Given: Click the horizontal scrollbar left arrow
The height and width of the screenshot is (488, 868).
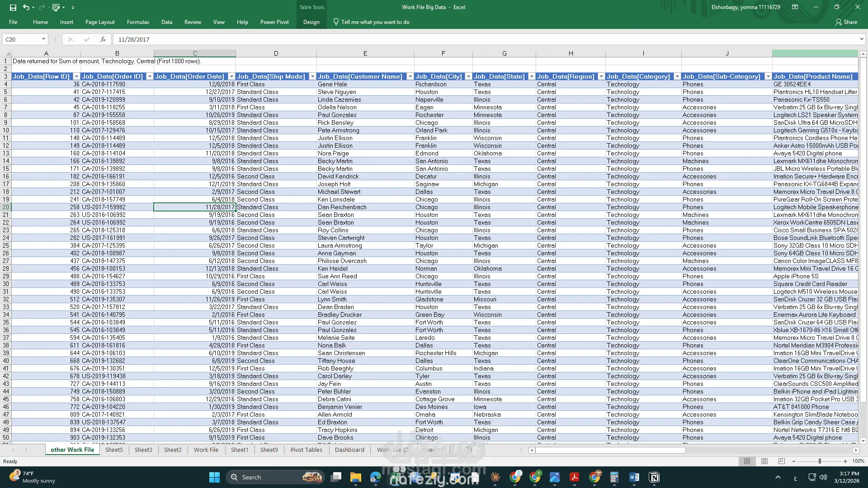Looking at the screenshot, I should 532,450.
